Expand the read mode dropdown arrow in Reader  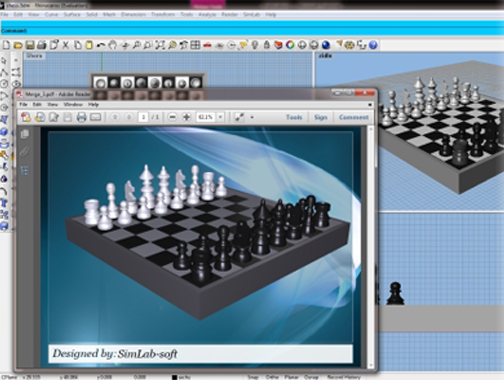[252, 117]
